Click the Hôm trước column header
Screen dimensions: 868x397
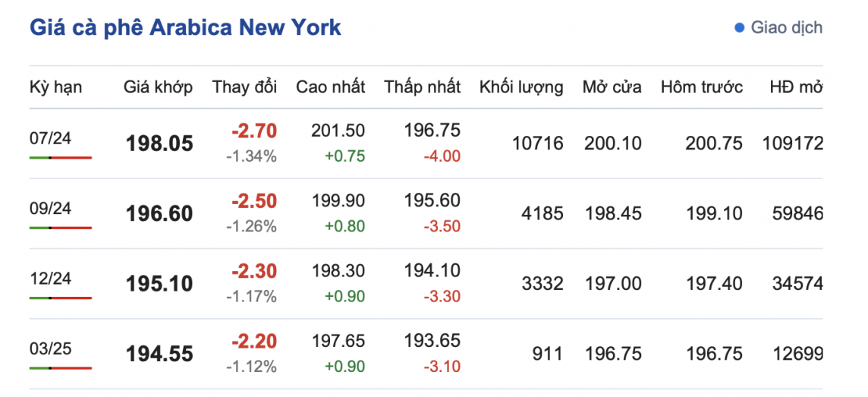(x=701, y=87)
